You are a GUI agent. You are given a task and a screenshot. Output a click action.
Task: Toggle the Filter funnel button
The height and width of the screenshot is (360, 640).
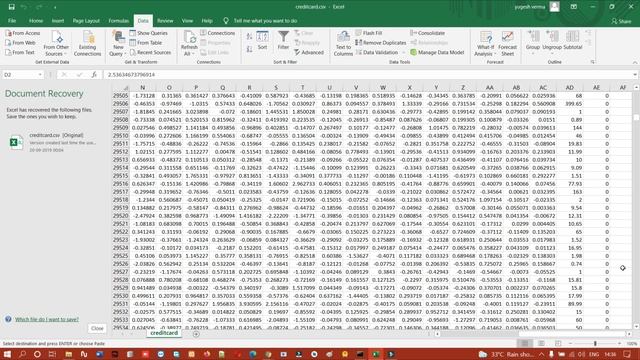click(x=283, y=40)
